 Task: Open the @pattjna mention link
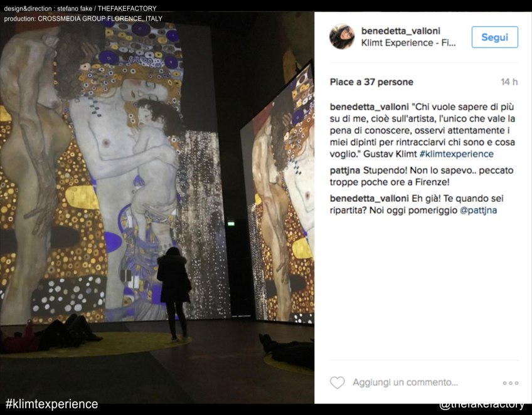coord(478,210)
